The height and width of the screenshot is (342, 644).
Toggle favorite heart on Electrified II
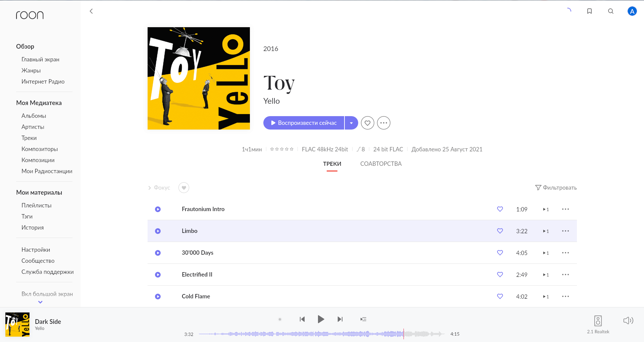(500, 275)
